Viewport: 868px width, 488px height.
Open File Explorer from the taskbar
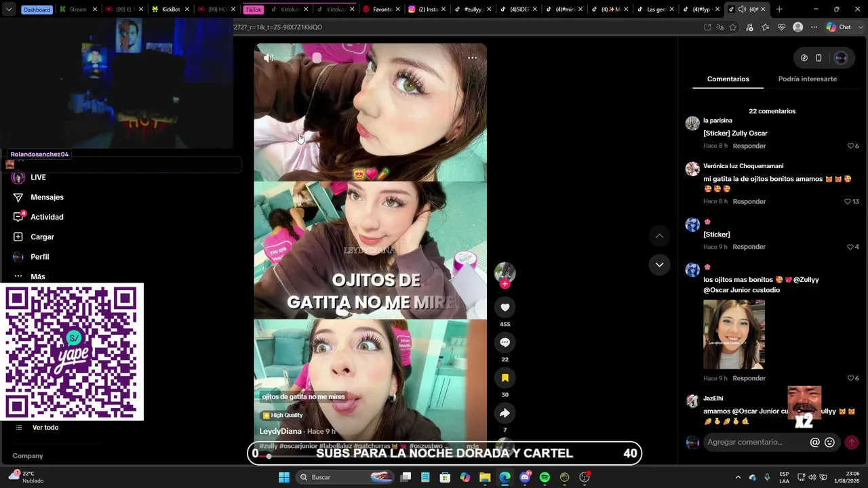485,477
